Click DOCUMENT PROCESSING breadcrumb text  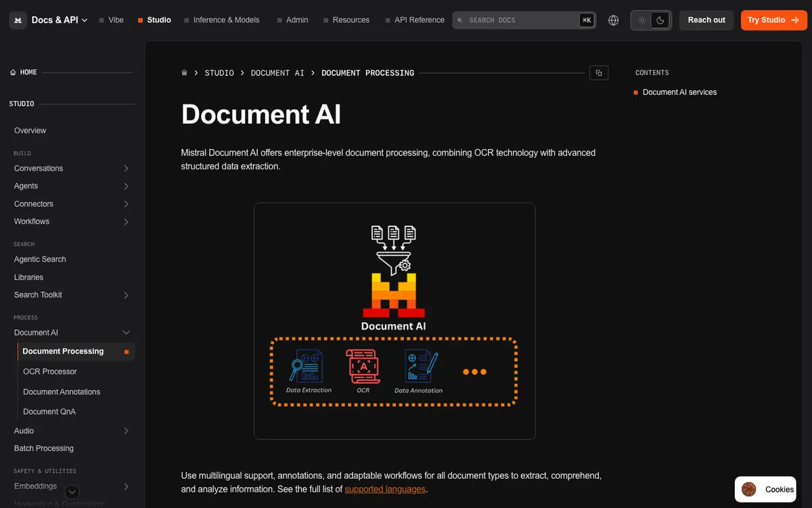(367, 73)
